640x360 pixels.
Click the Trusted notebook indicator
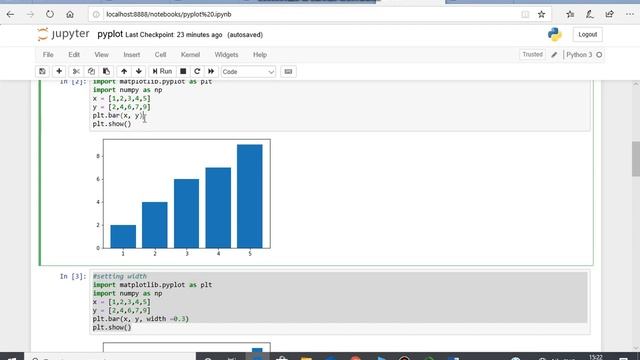tap(532, 54)
